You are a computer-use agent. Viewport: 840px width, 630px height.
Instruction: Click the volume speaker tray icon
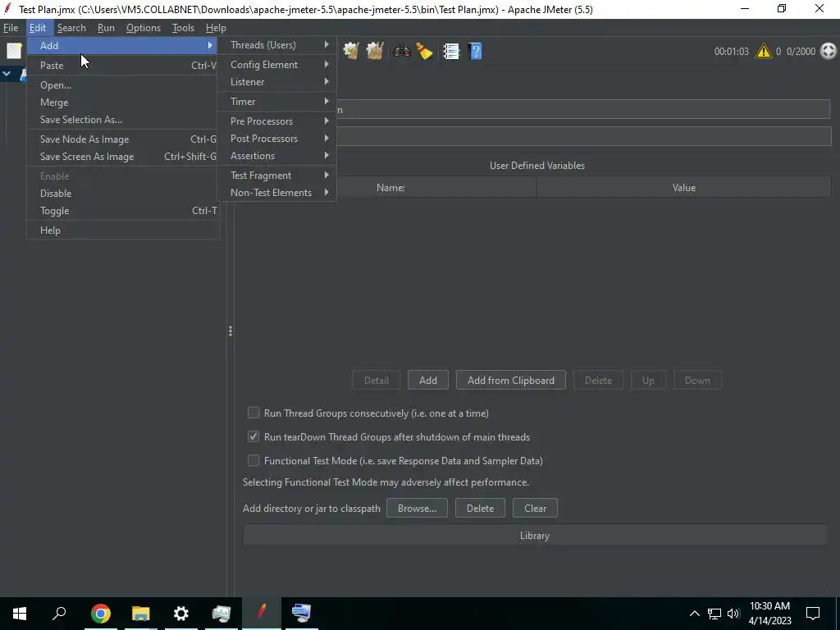[733, 614]
